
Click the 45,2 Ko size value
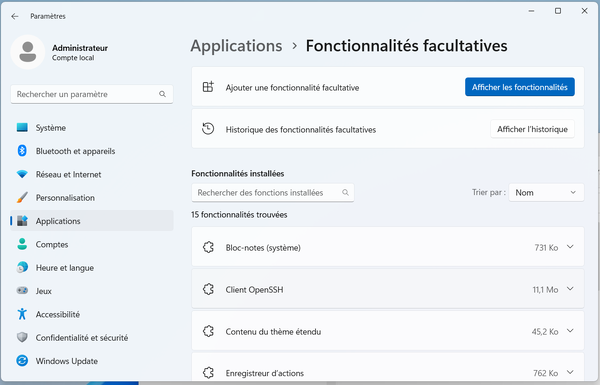545,331
